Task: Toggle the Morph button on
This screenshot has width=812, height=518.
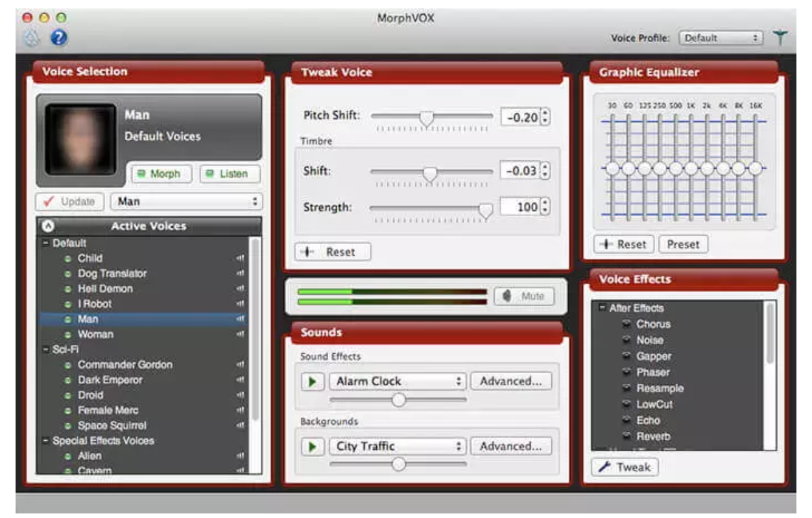Action: click(x=161, y=174)
